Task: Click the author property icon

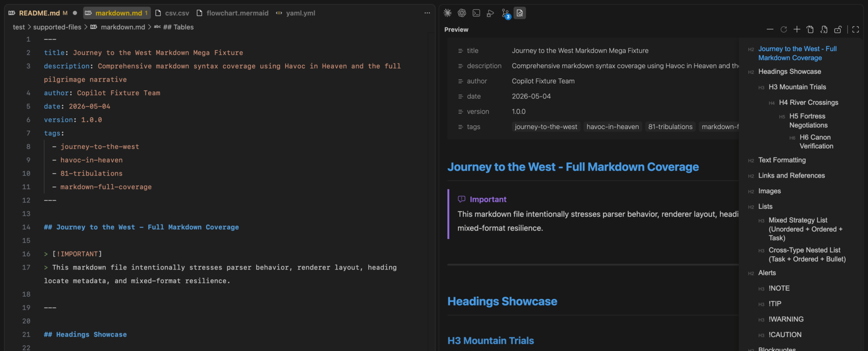Action: [x=460, y=81]
